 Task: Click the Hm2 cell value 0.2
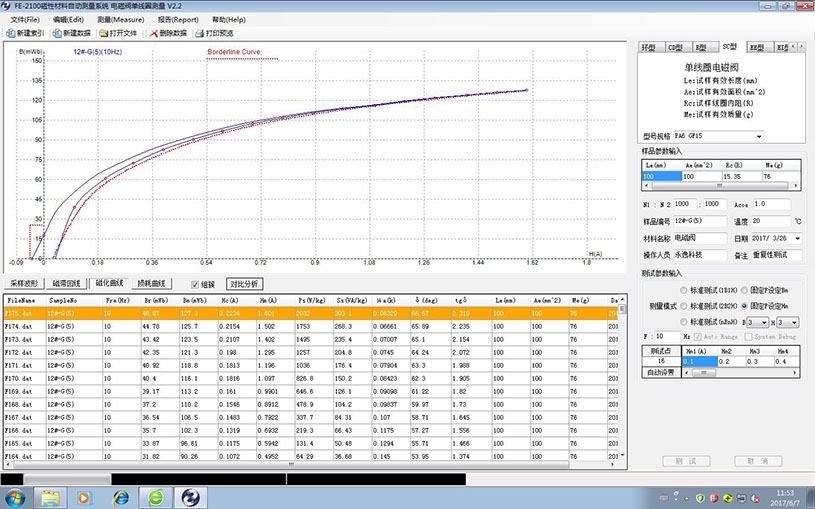[x=734, y=361]
